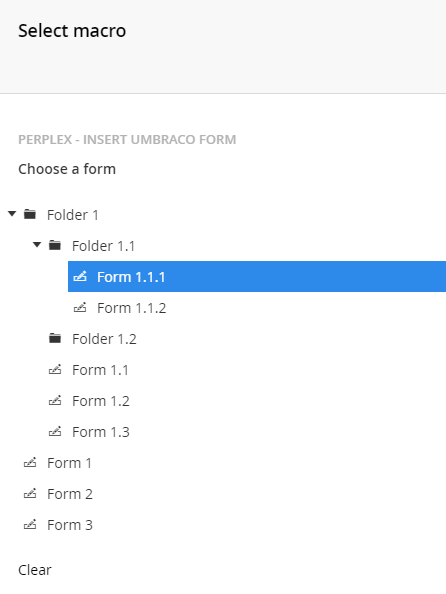Click the Folder 1.2 folder icon

[x=55, y=338]
